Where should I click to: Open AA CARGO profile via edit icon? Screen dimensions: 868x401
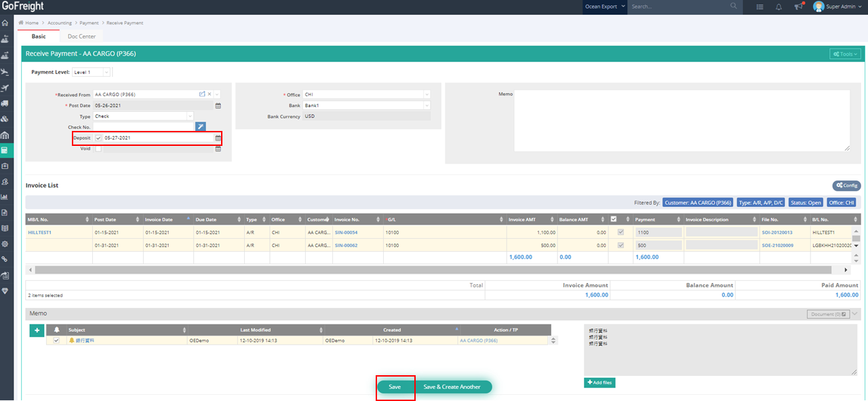[x=202, y=94]
